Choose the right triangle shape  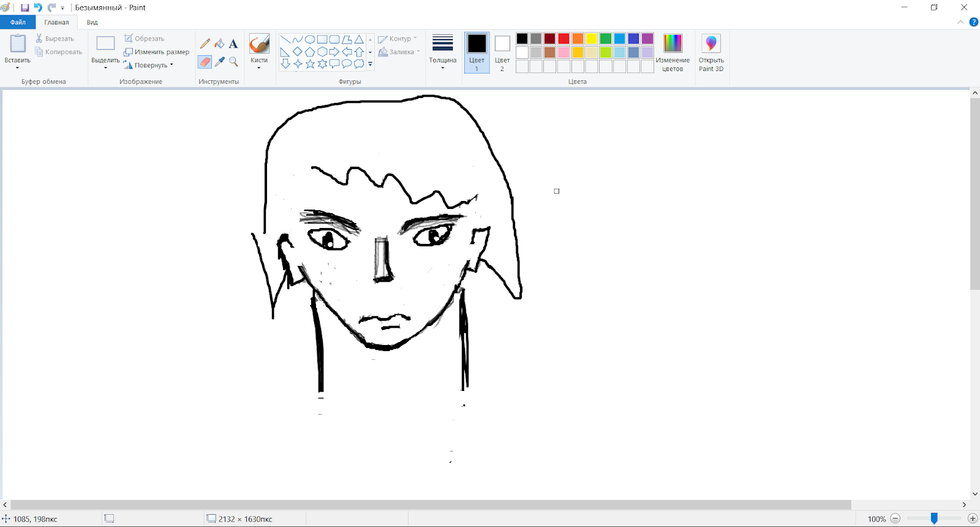(285, 51)
